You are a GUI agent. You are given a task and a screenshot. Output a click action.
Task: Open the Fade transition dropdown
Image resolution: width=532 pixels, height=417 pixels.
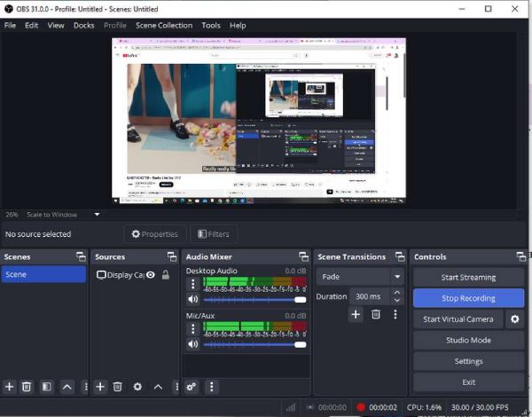[360, 277]
